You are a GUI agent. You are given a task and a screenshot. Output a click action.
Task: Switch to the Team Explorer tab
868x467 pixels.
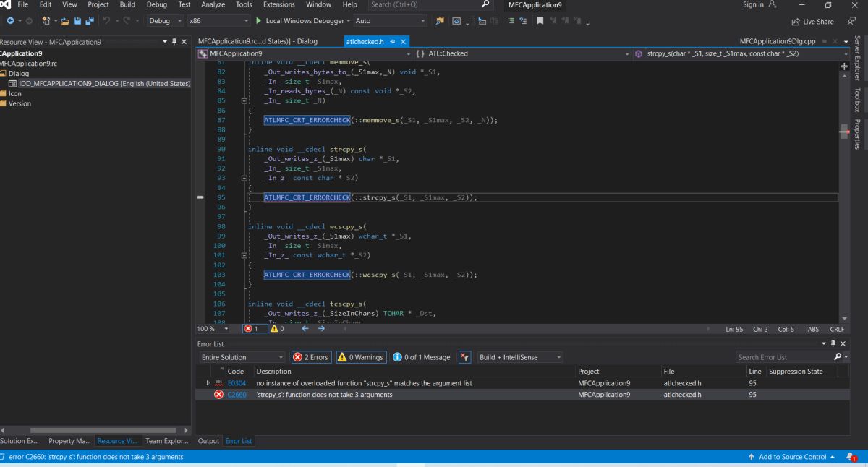167,441
